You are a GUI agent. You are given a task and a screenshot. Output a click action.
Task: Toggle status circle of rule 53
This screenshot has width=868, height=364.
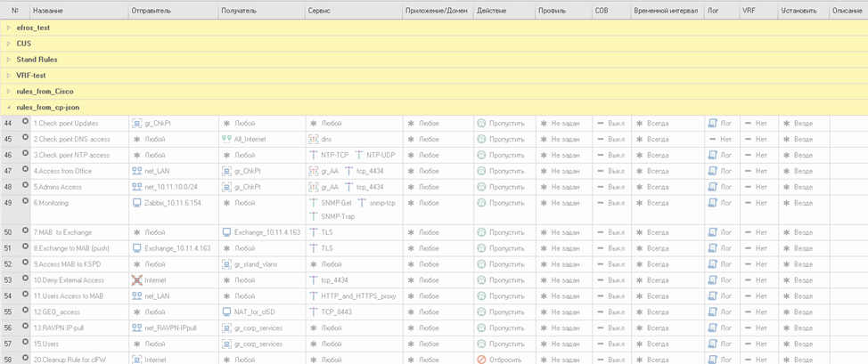click(x=25, y=280)
